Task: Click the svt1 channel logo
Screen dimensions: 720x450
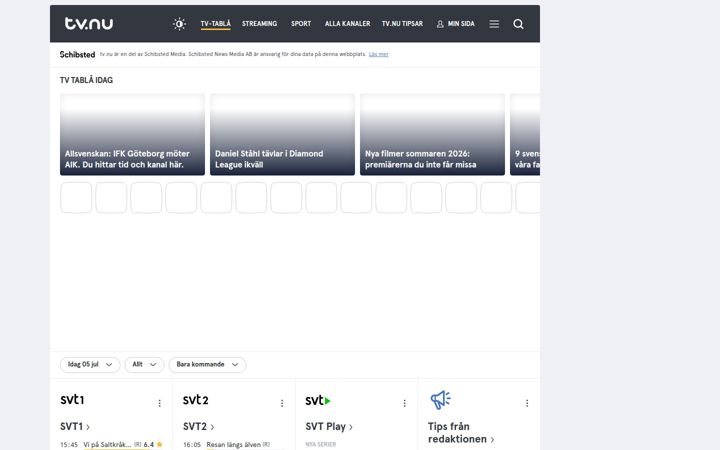Action: [x=72, y=399]
